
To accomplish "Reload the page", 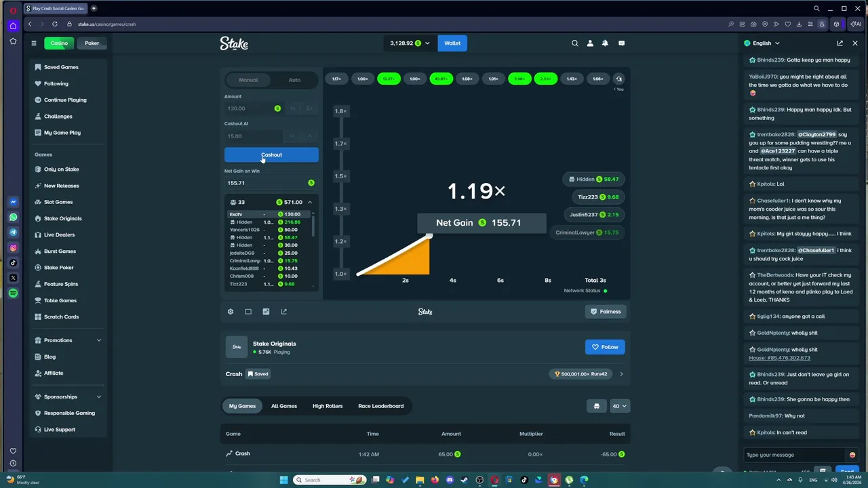I will pos(55,24).
